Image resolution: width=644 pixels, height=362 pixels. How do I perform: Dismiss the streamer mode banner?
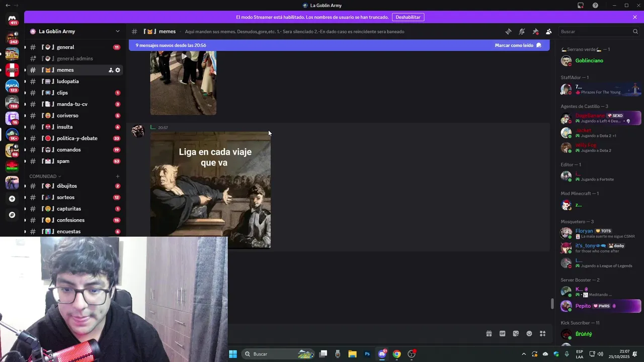635,17
